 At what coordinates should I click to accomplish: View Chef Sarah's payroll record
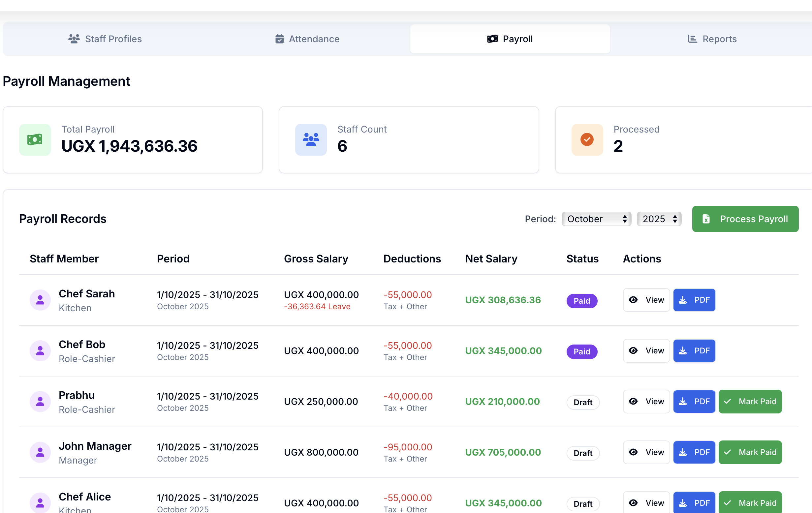[646, 300]
